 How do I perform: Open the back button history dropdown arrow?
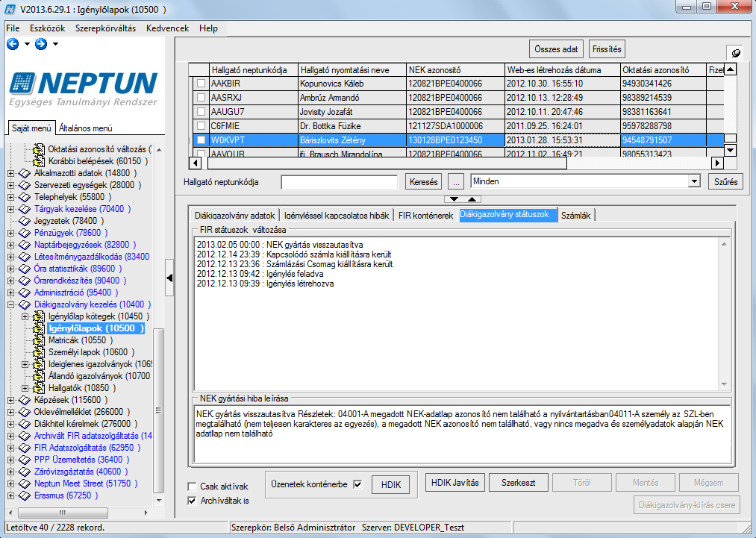coord(27,44)
